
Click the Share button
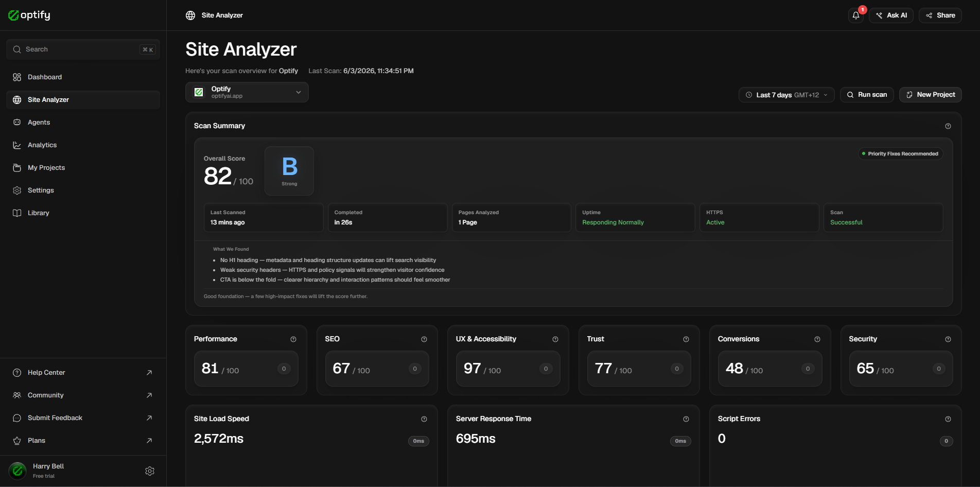[x=940, y=15]
